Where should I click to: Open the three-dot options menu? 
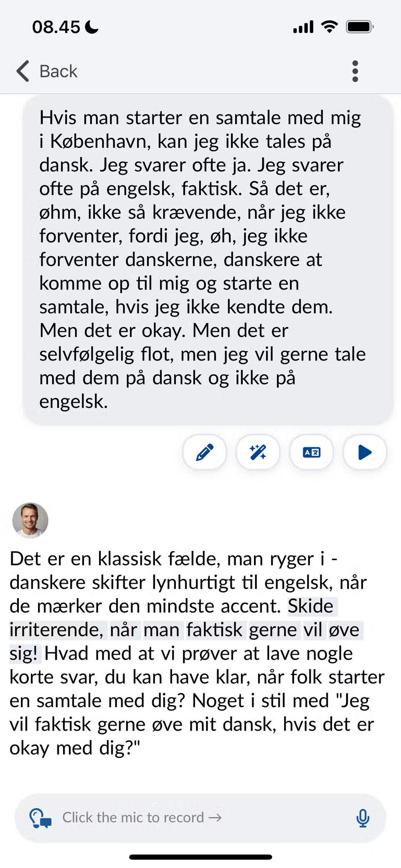click(x=355, y=71)
